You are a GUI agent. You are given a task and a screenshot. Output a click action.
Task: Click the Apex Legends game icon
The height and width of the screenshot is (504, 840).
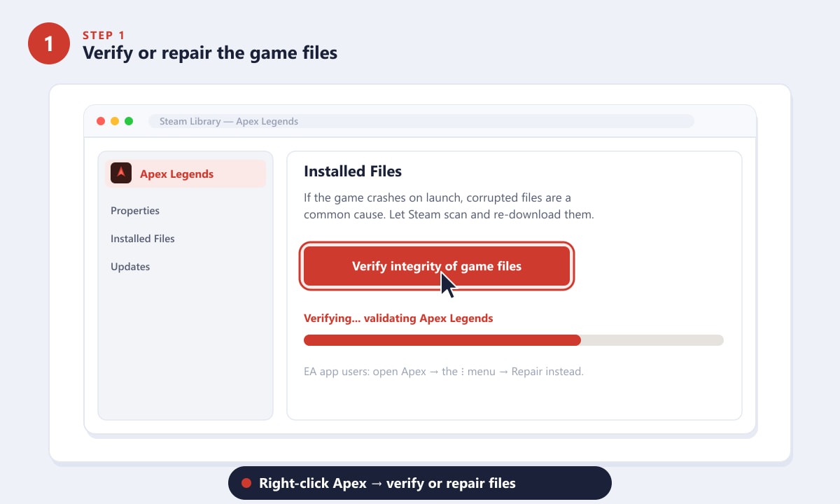[121, 173]
